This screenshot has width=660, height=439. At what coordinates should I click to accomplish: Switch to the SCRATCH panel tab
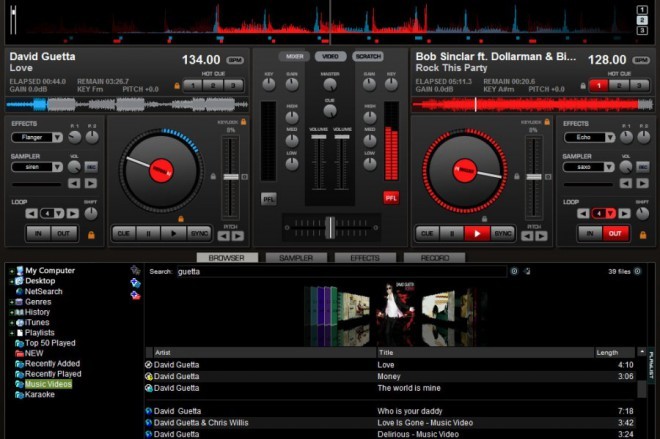[368, 56]
